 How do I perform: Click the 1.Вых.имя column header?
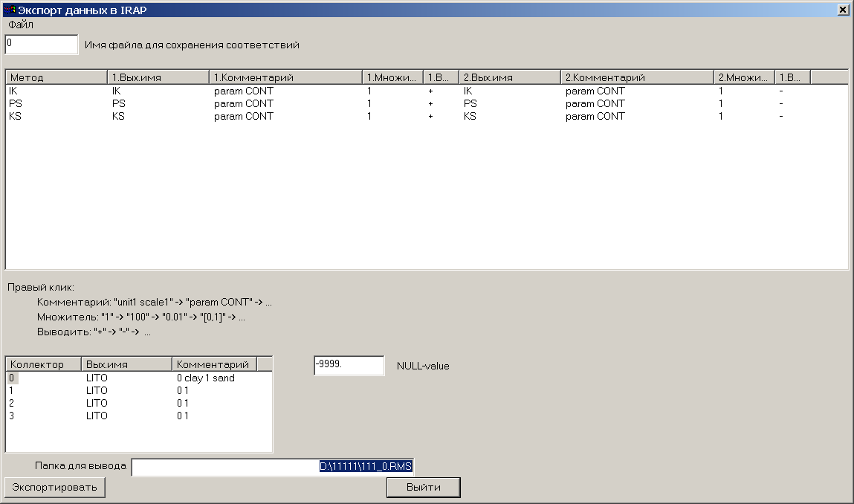(x=158, y=77)
